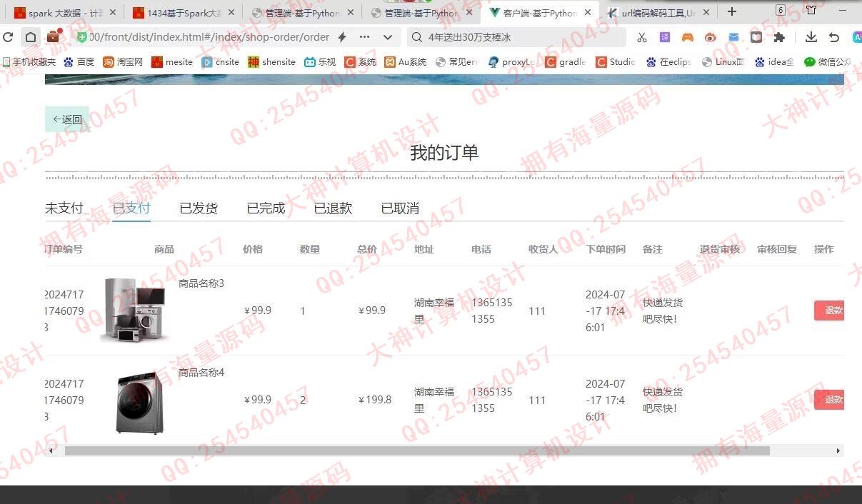Open the mesite bookmark
Image resolution: width=862 pixels, height=504 pixels.
(x=172, y=62)
